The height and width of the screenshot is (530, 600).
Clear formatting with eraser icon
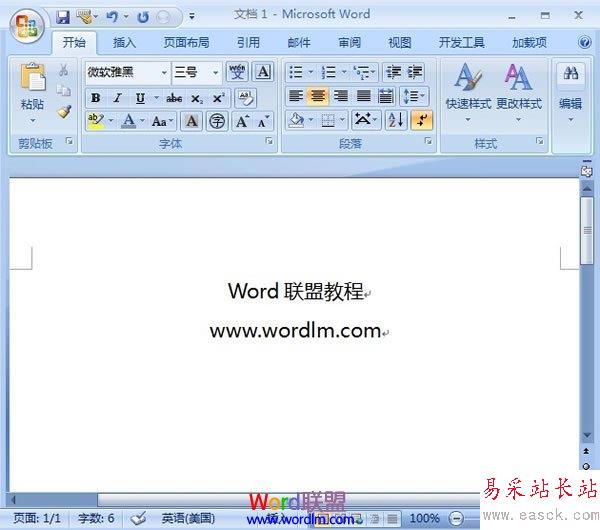pyautogui.click(x=246, y=98)
